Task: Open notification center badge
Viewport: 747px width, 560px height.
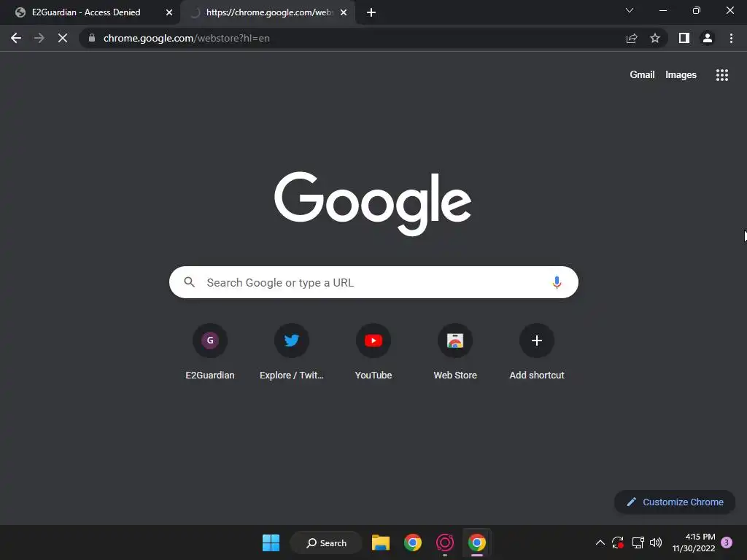Action: tap(727, 542)
